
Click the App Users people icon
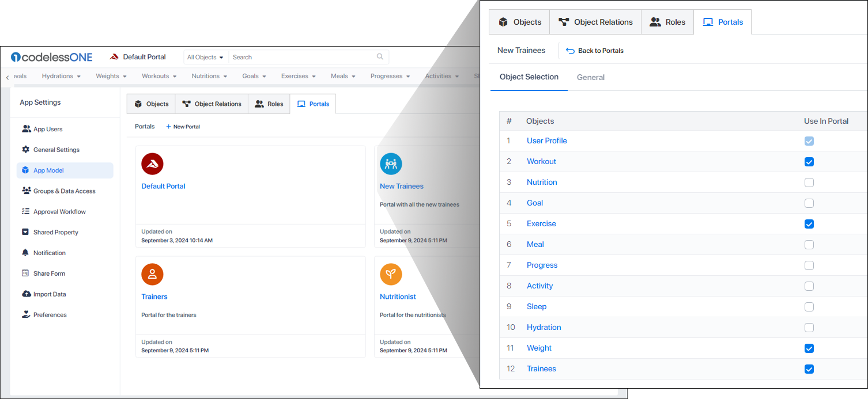27,129
